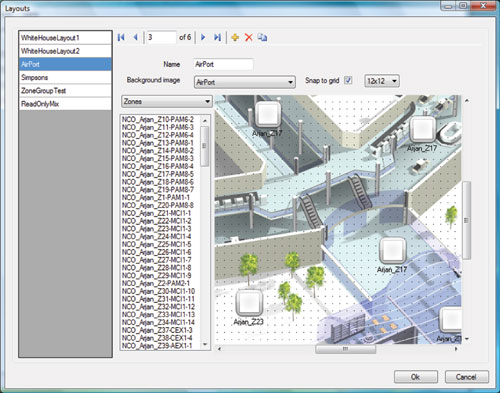
Task: Click the copy layout icon
Action: (x=262, y=37)
